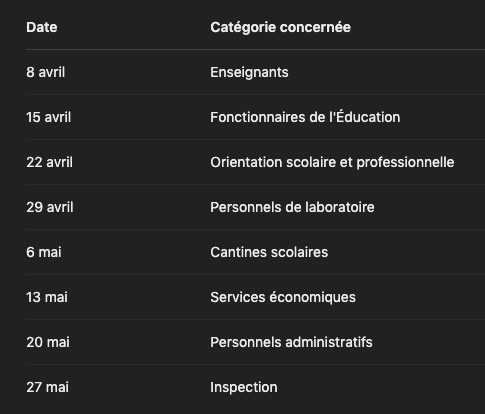Image resolution: width=485 pixels, height=414 pixels.
Task: Select the 15 avril date cell
Action: coord(49,117)
